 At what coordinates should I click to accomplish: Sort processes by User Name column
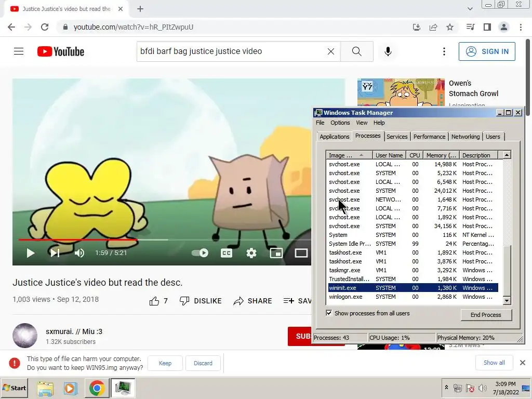click(x=389, y=155)
